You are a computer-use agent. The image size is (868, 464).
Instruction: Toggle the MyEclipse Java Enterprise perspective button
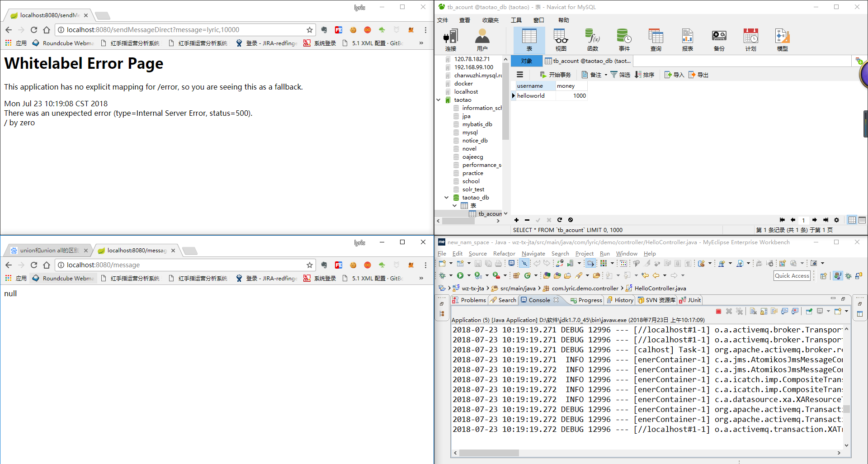pyautogui.click(x=838, y=276)
